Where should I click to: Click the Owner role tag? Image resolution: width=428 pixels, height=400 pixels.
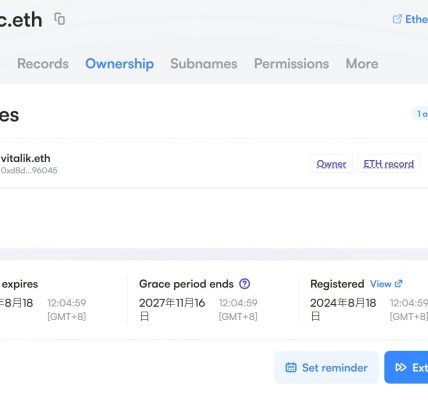331,164
